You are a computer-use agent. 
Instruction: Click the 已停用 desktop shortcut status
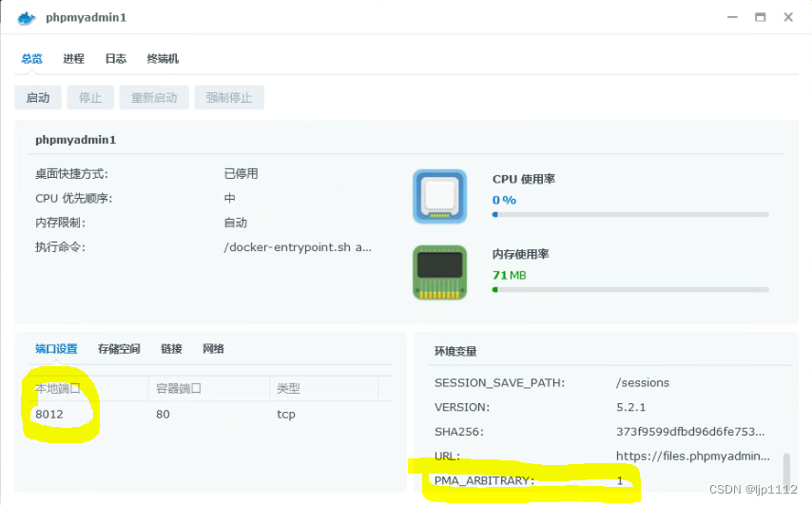pos(241,173)
